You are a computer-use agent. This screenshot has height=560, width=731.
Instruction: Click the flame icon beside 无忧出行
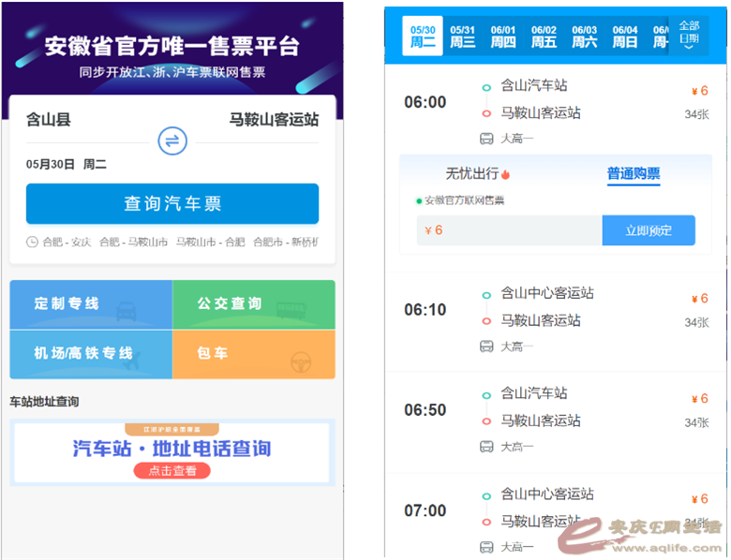(506, 174)
